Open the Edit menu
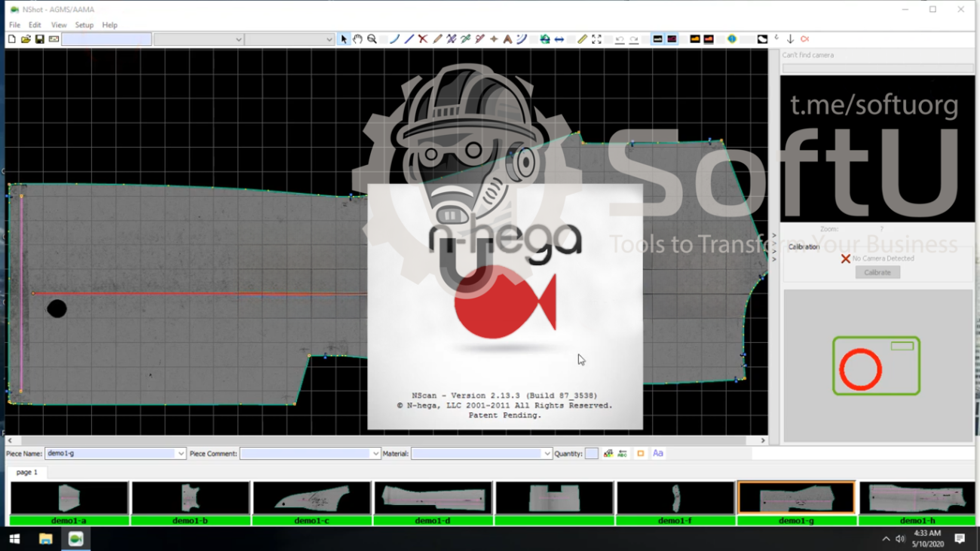The height and width of the screenshot is (551, 980). [35, 25]
